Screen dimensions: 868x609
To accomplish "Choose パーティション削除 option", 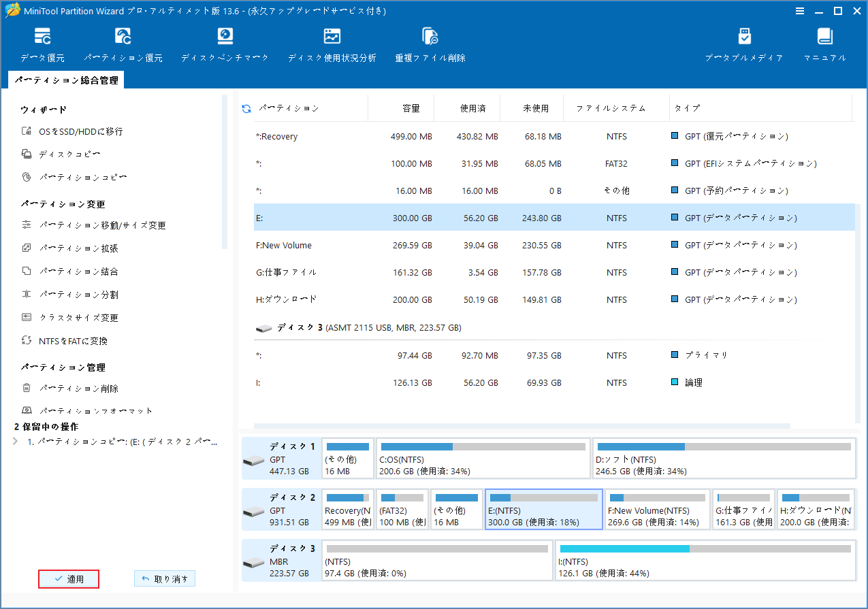I will coord(70,389).
